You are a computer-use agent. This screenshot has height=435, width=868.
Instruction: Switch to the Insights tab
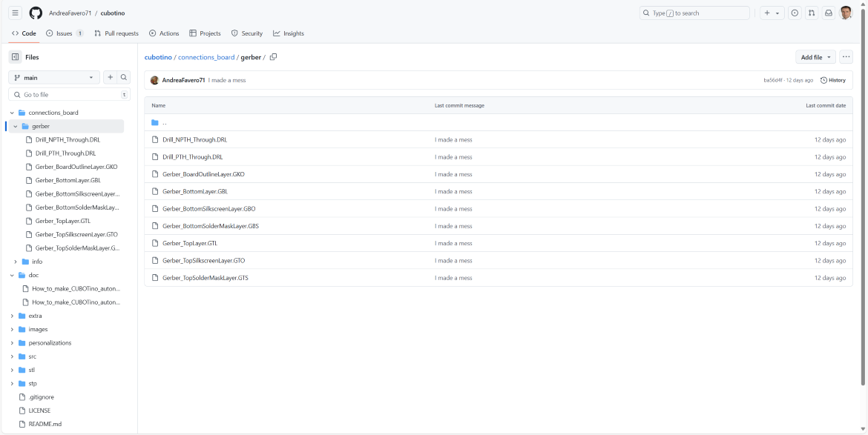(x=289, y=33)
